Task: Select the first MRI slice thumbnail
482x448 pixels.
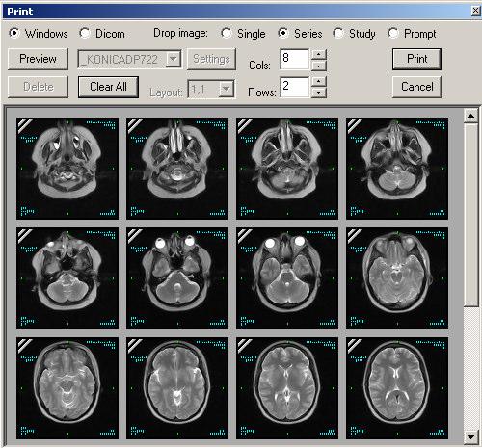Action: (67, 169)
